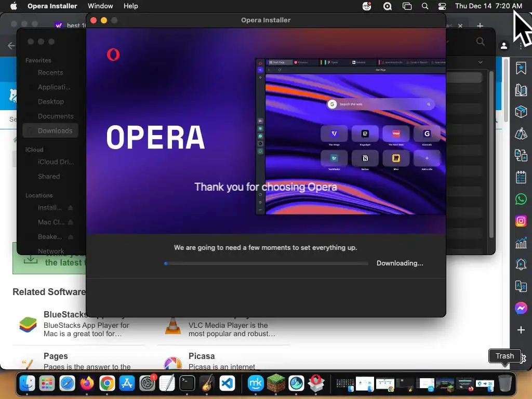Open the browser profile account icon
Image resolution: width=532 pixels, height=399 pixels.
coord(504,46)
